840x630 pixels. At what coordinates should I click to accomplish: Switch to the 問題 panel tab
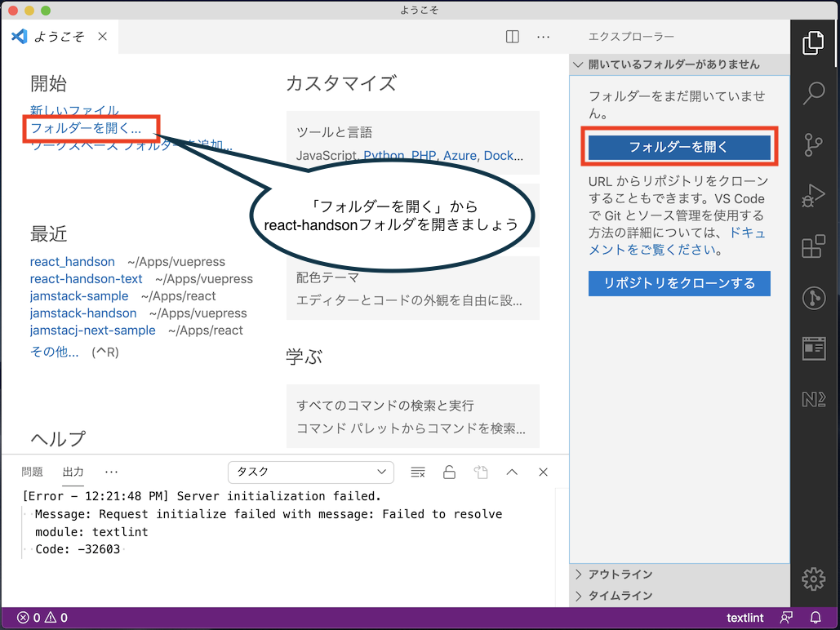tap(32, 472)
